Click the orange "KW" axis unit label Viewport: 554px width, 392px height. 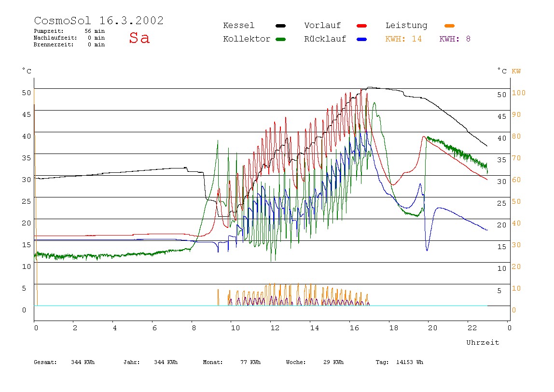pyautogui.click(x=516, y=71)
